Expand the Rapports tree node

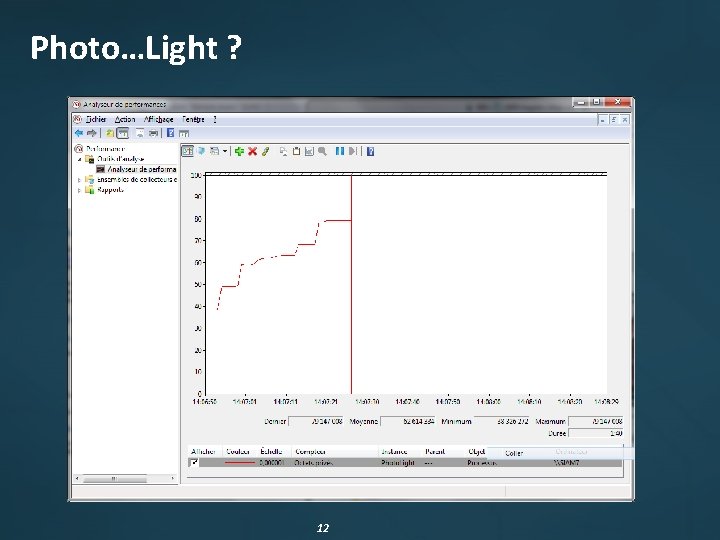(x=79, y=190)
